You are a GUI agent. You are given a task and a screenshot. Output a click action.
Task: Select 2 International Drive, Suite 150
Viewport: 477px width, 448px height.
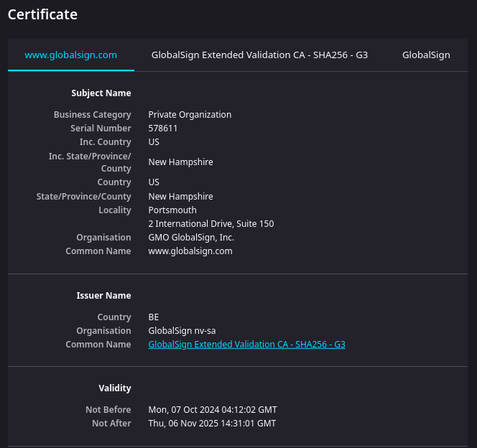pyautogui.click(x=211, y=224)
